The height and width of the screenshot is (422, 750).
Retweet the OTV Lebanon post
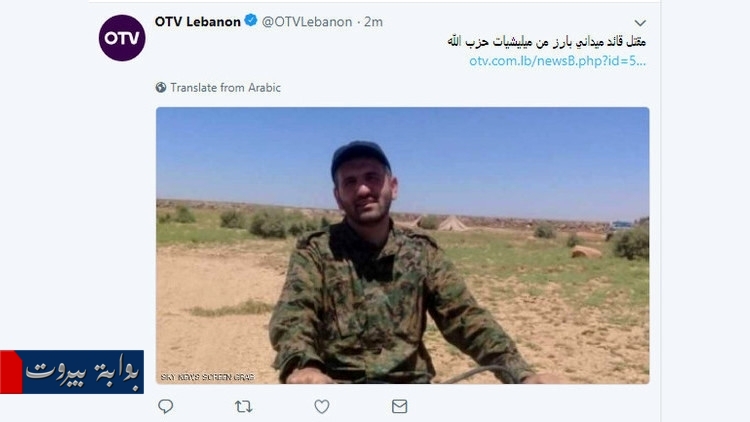coord(243,406)
